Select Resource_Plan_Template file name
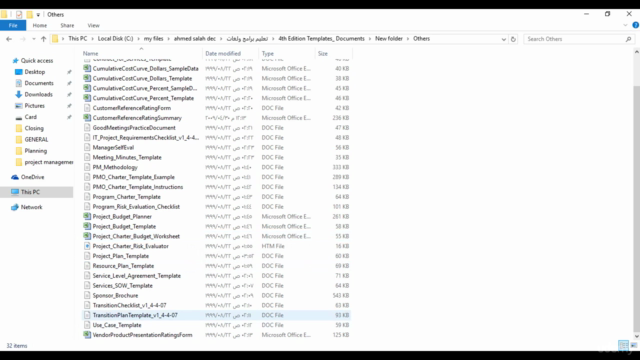Image resolution: width=640 pixels, height=360 pixels. [123, 266]
